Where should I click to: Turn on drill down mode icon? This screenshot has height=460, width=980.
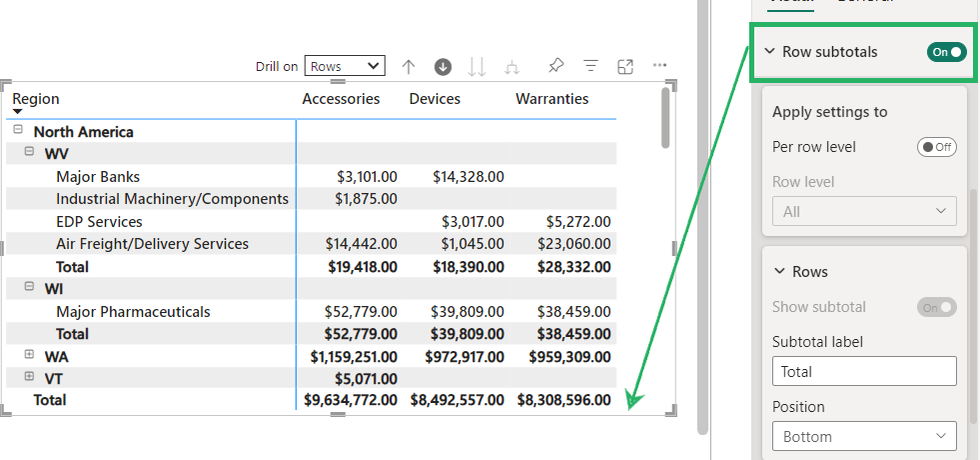tap(443, 67)
